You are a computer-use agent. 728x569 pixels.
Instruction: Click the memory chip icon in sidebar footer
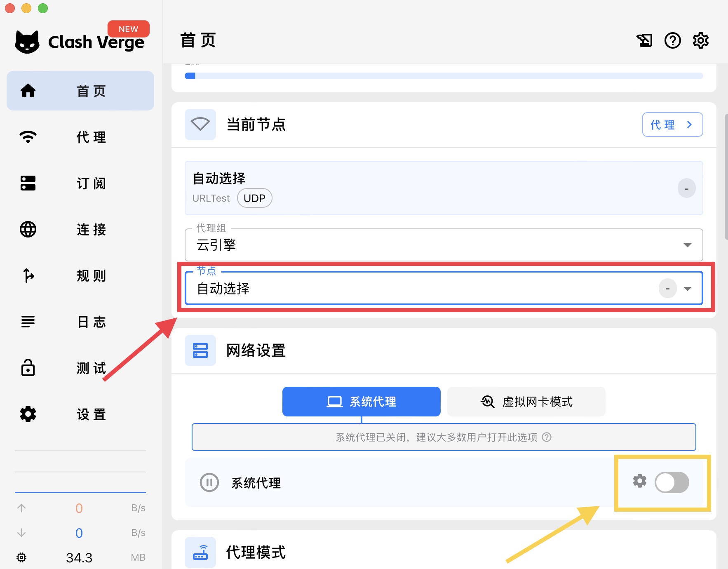click(21, 557)
